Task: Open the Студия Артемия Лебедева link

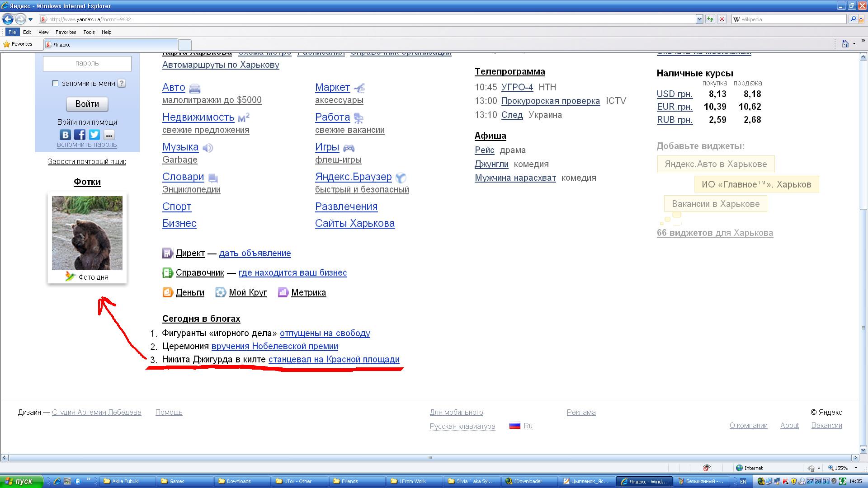Action: coord(97,412)
